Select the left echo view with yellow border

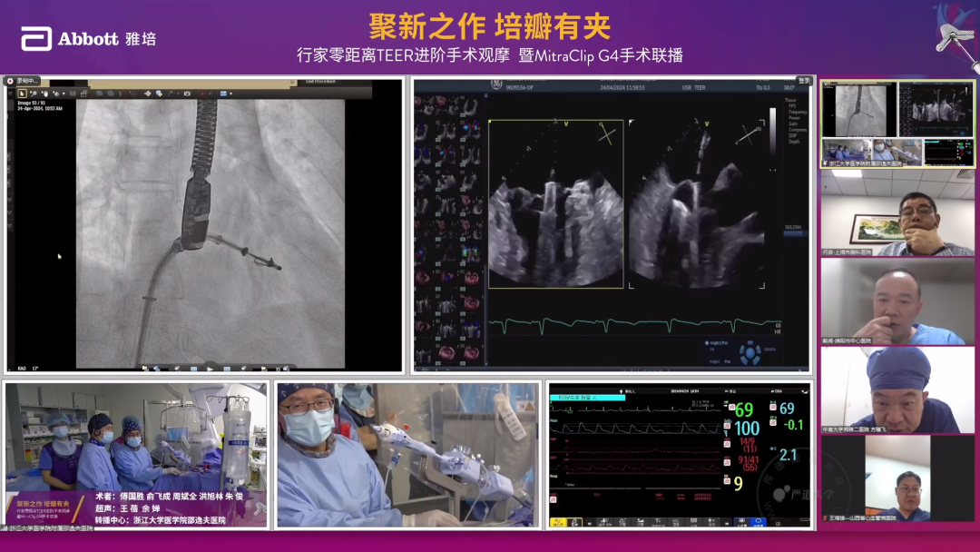point(555,203)
